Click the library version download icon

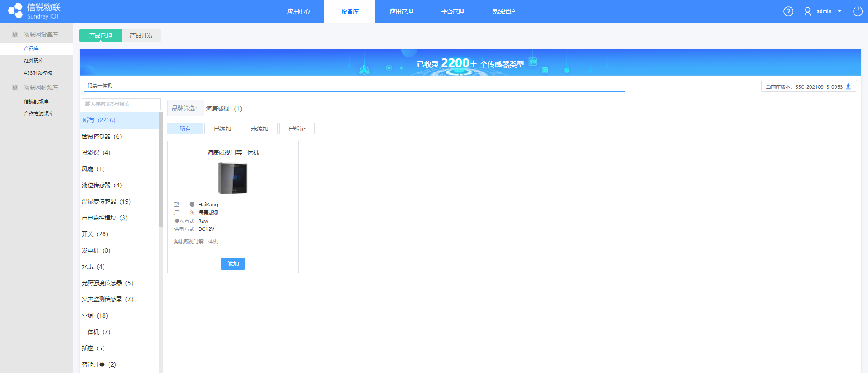click(849, 86)
